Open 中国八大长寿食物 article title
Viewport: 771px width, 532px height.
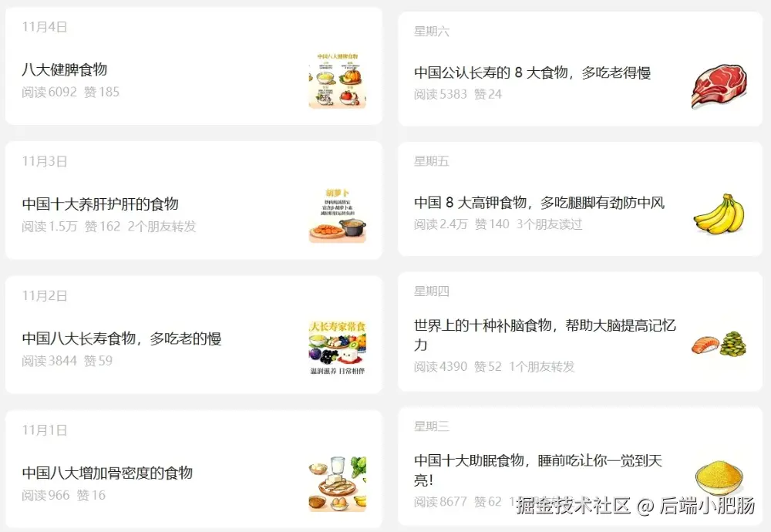tap(122, 338)
